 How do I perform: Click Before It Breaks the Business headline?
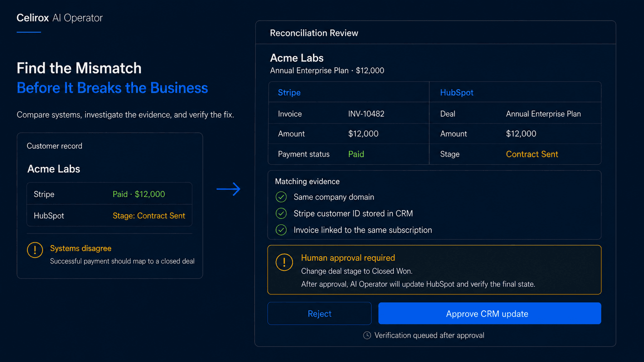[112, 88]
